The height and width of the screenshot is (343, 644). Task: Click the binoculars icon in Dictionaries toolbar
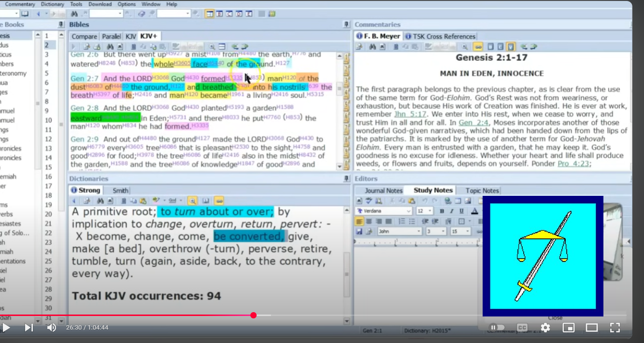tap(101, 201)
